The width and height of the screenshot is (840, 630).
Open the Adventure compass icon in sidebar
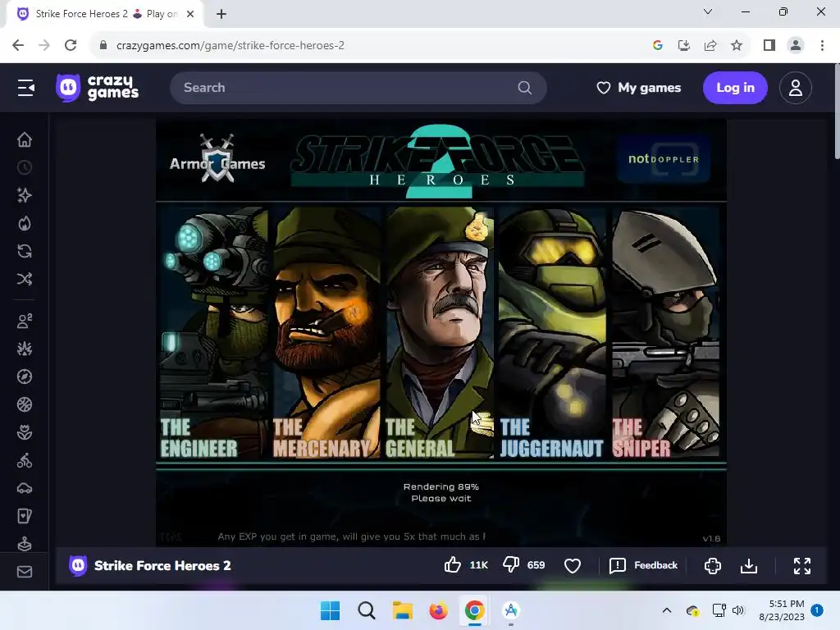click(x=25, y=377)
